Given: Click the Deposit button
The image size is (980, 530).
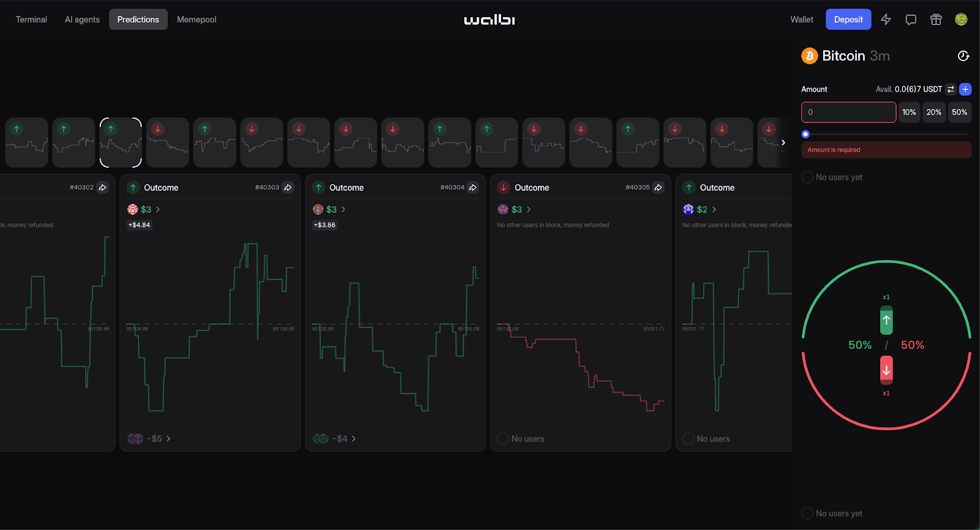Looking at the screenshot, I should coord(848,20).
